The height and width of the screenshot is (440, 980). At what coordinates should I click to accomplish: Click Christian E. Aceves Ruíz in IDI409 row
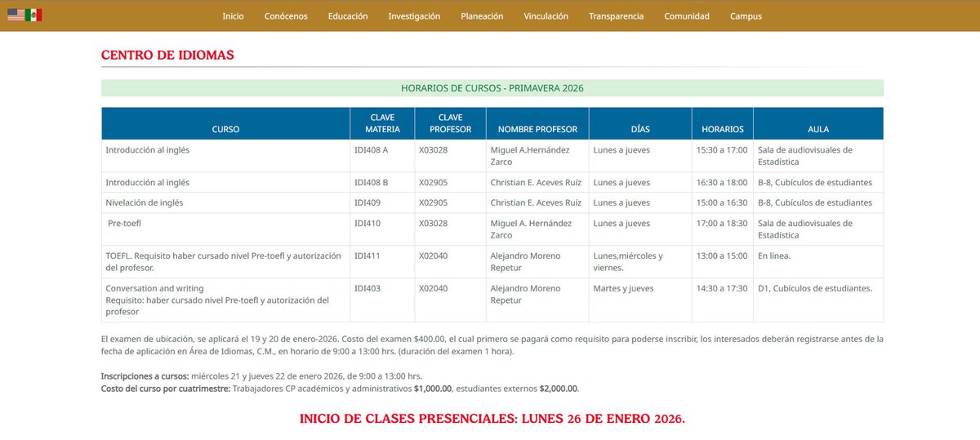pos(536,202)
